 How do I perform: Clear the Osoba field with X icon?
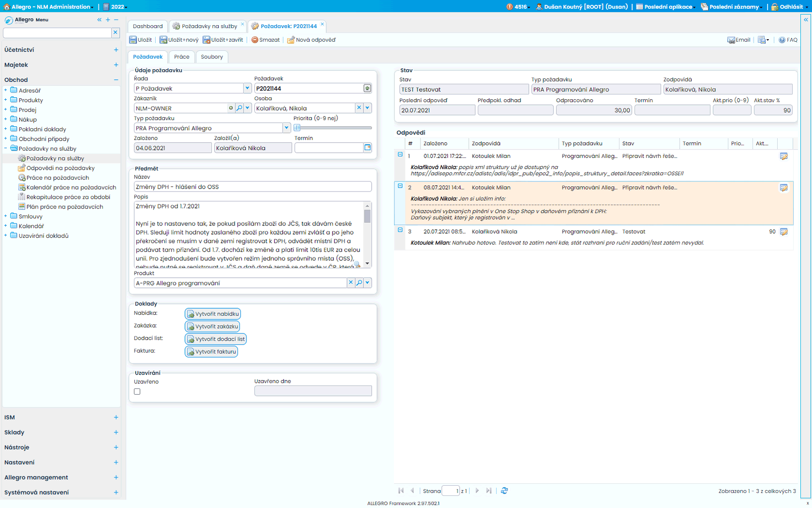coord(359,108)
